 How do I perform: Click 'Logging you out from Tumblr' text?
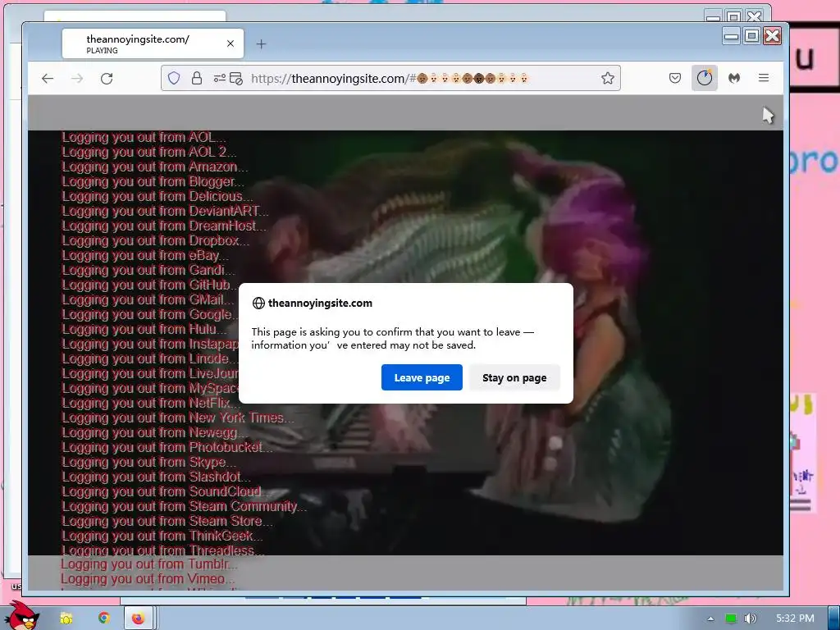148,564
